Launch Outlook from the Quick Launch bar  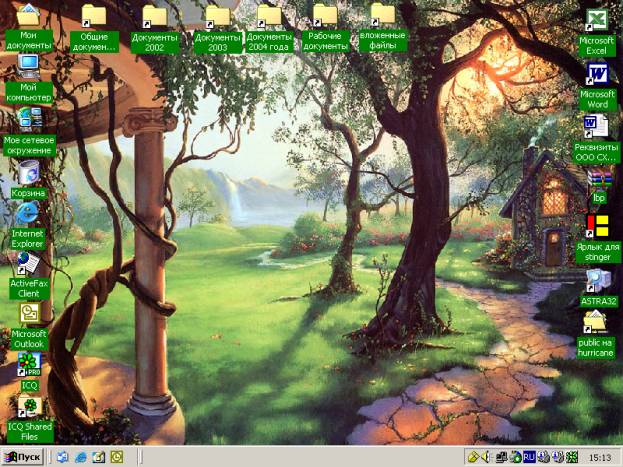(x=116, y=457)
